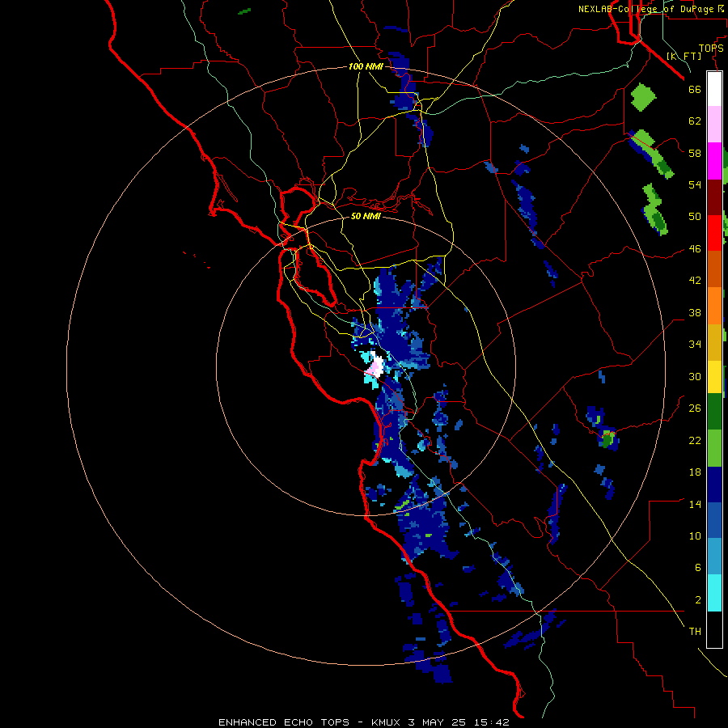Click the legend value '50'
Image resolution: width=728 pixels, height=728 pixels.
(x=695, y=217)
